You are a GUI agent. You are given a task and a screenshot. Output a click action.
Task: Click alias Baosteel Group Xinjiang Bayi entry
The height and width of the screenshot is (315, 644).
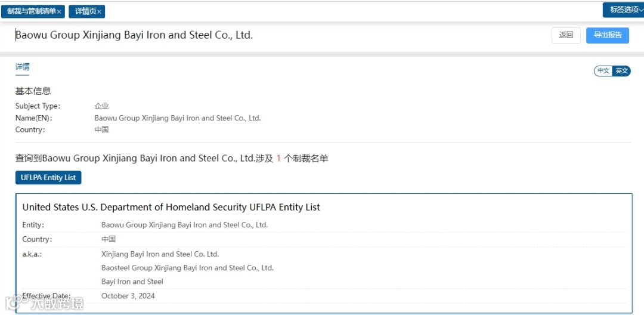pyautogui.click(x=187, y=268)
